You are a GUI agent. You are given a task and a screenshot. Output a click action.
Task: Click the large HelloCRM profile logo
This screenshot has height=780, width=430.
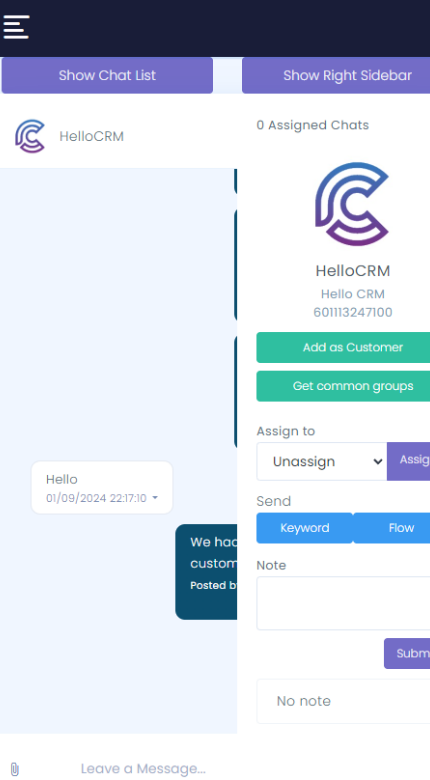click(x=352, y=204)
